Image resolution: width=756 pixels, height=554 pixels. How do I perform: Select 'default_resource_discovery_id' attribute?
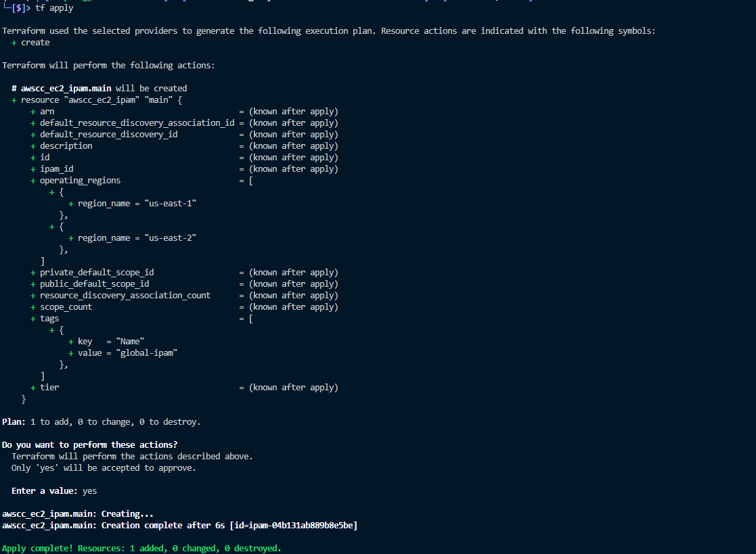coord(109,135)
